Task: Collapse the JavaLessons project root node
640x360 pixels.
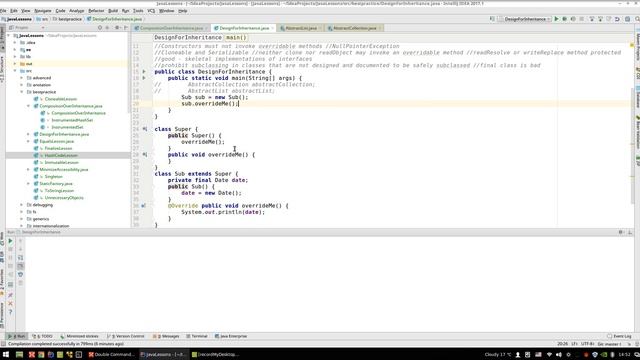Action: [9, 36]
